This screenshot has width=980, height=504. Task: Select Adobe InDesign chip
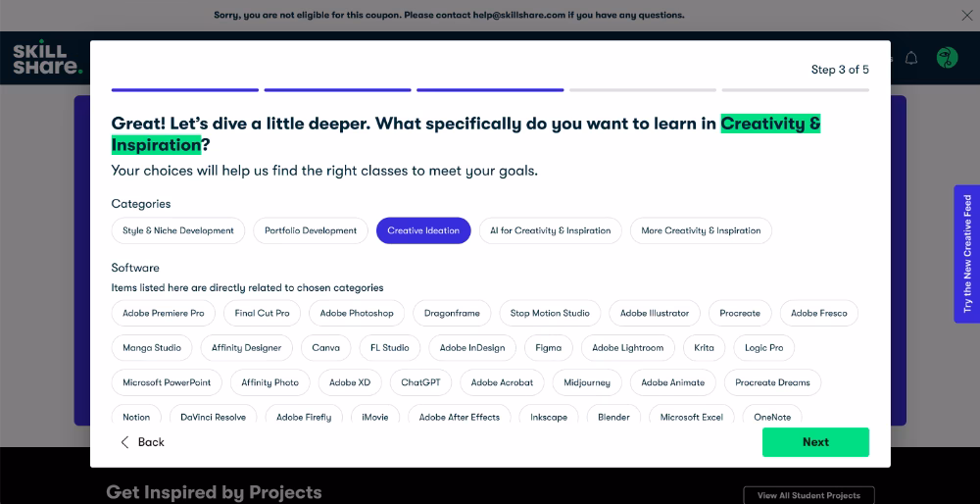click(x=472, y=348)
